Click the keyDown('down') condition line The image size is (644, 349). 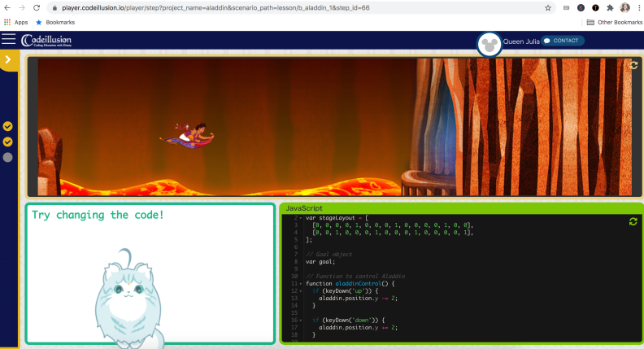click(x=348, y=321)
